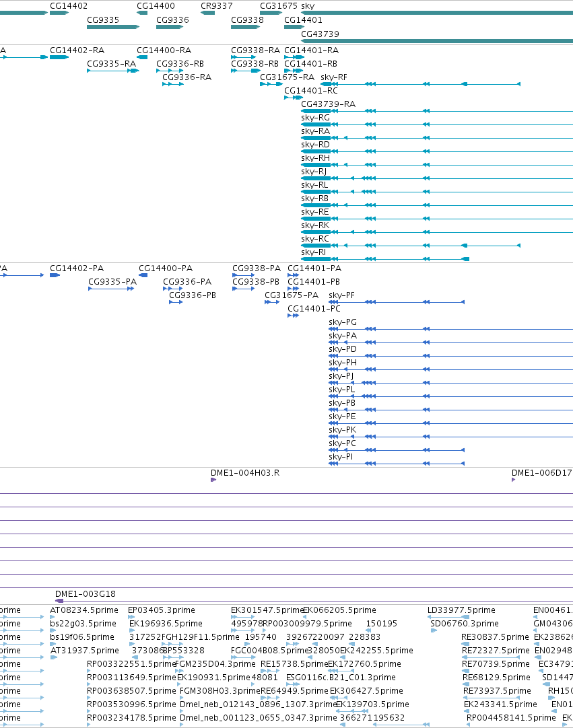Open polypeptide CG9336-PA

(x=187, y=282)
